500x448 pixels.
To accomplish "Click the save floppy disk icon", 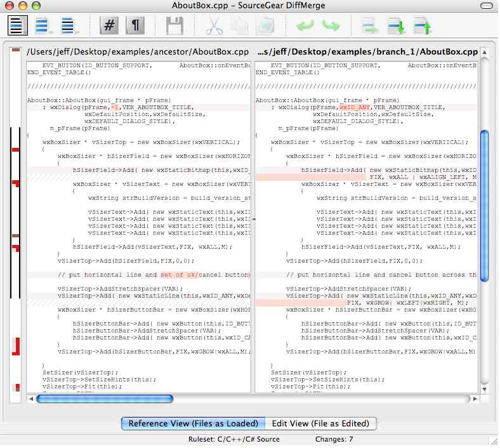I will 174,25.
